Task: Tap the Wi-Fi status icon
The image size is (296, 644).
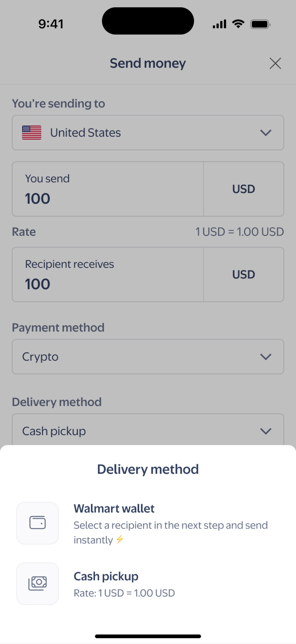Action: point(238,24)
